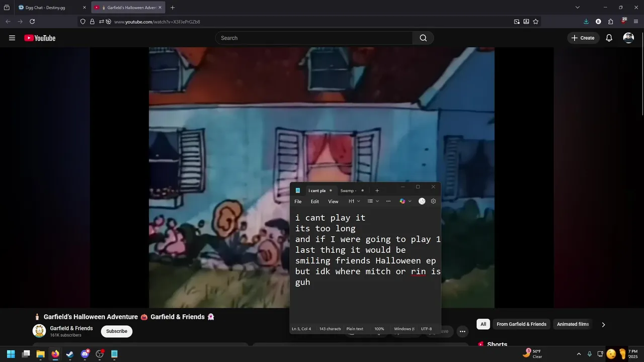Open Notepad View menu
Viewport: 644px width, 362px height.
[x=333, y=201]
